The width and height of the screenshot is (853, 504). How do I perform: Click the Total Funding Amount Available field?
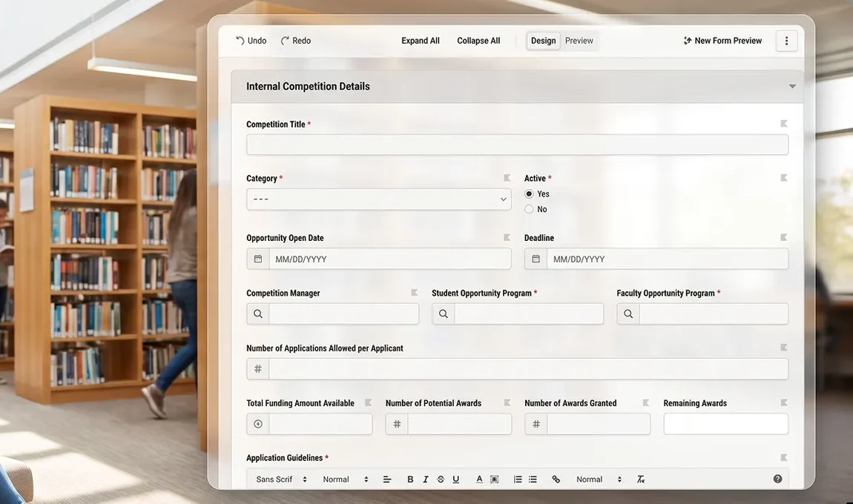click(309, 424)
